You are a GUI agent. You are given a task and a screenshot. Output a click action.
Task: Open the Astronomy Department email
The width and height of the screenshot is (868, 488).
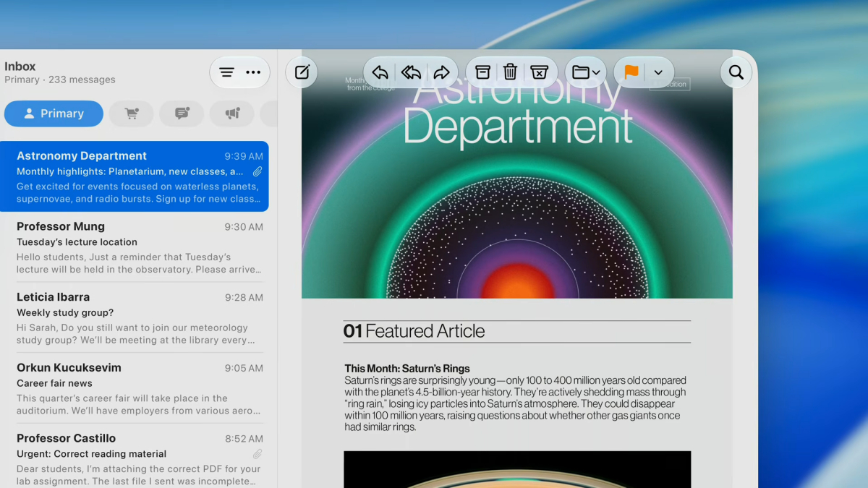pyautogui.click(x=135, y=176)
